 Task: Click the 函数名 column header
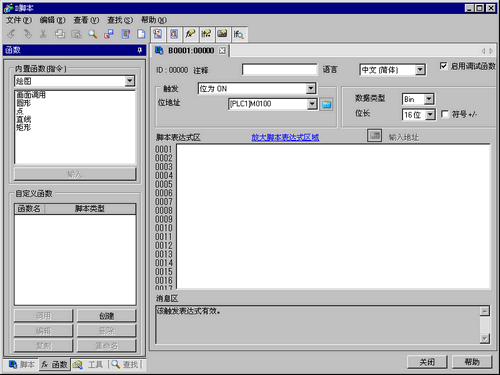coord(29,209)
